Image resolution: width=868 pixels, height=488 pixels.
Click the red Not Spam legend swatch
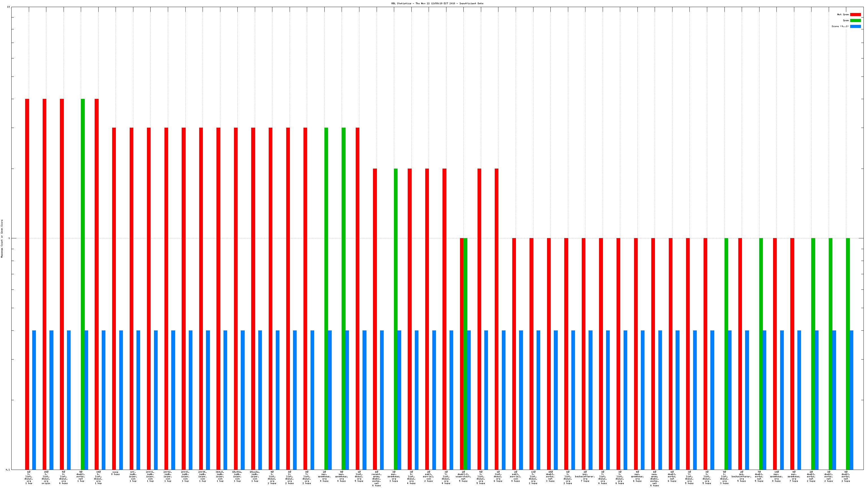tap(855, 14)
